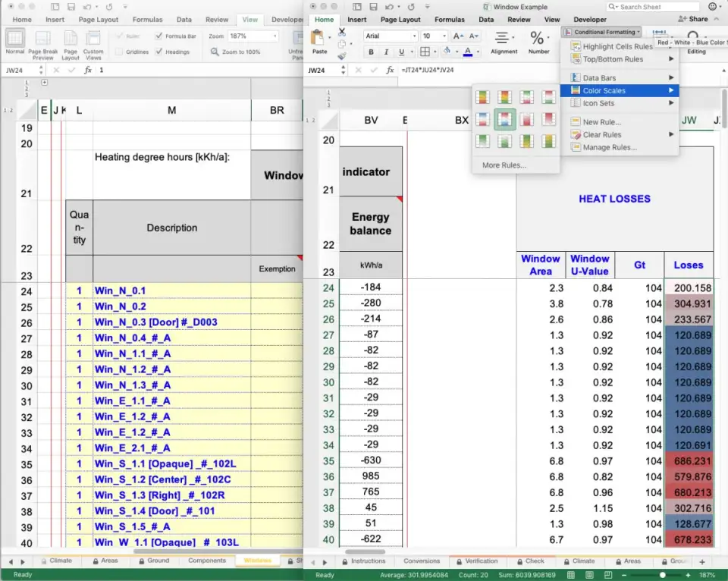Toggle the Formula Bar checkbox
The height and width of the screenshot is (581, 728).
[x=158, y=36]
